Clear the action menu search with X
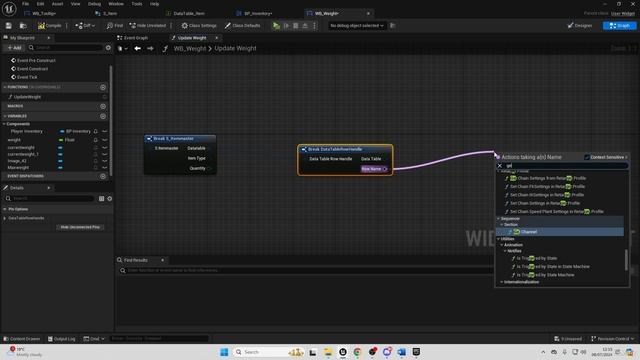This screenshot has height=360, width=640. tap(500, 166)
